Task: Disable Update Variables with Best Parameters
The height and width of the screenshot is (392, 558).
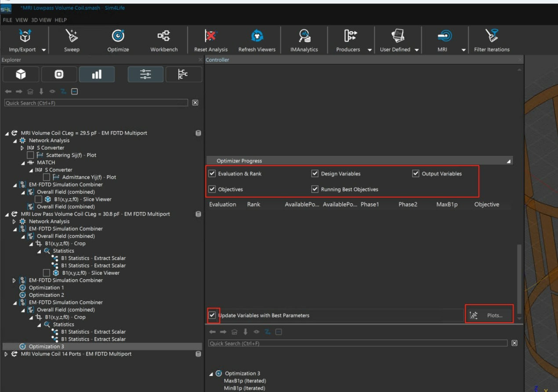Action: 213,315
